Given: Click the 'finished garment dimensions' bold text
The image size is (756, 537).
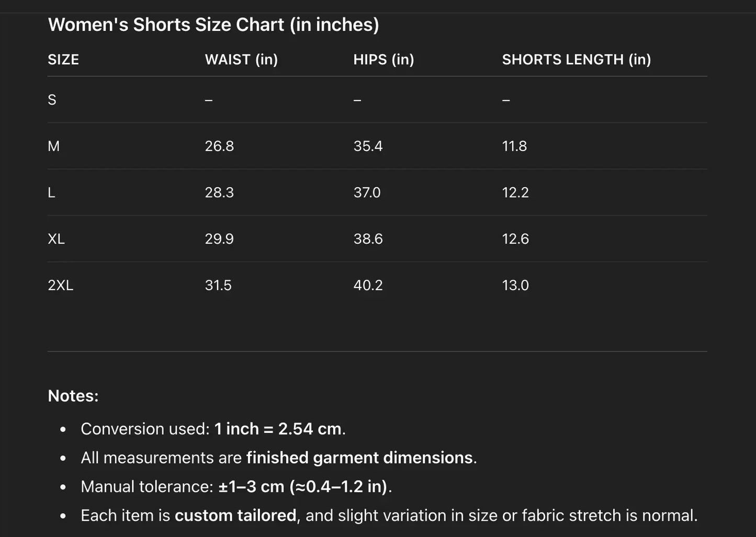Looking at the screenshot, I should pos(359,458).
